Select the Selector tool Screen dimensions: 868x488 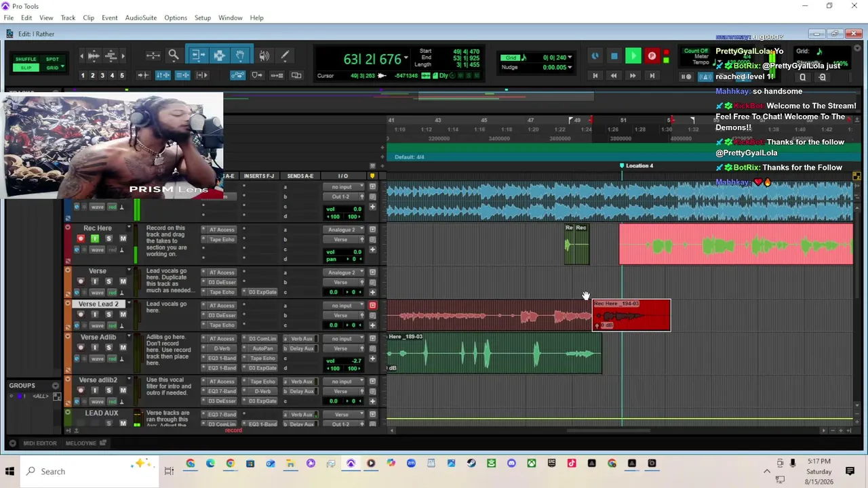click(219, 56)
